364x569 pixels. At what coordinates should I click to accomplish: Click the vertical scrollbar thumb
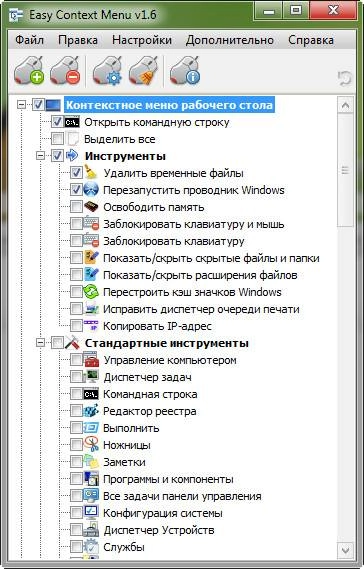pos(345,171)
